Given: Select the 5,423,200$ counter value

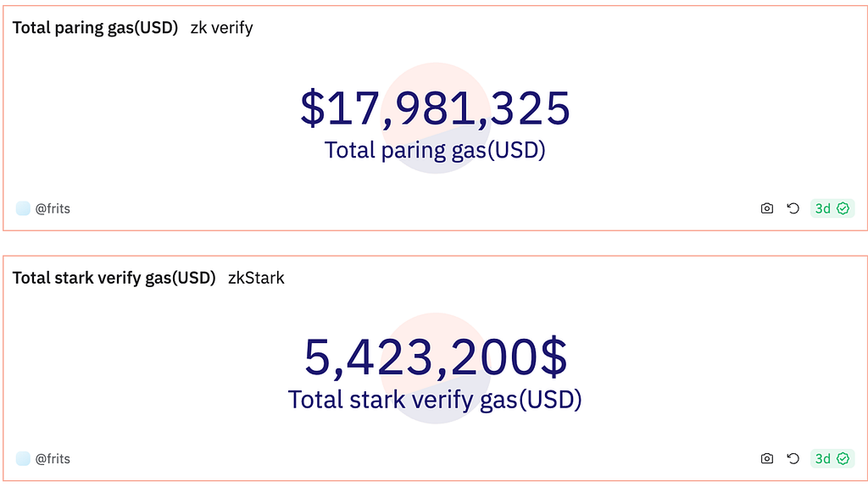Looking at the screenshot, I should point(436,357).
